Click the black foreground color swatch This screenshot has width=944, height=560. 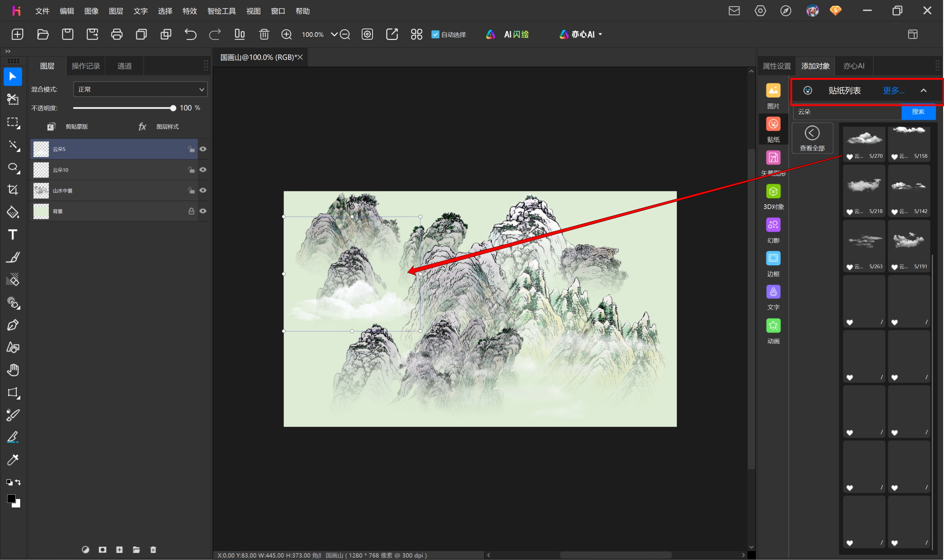click(x=11, y=499)
